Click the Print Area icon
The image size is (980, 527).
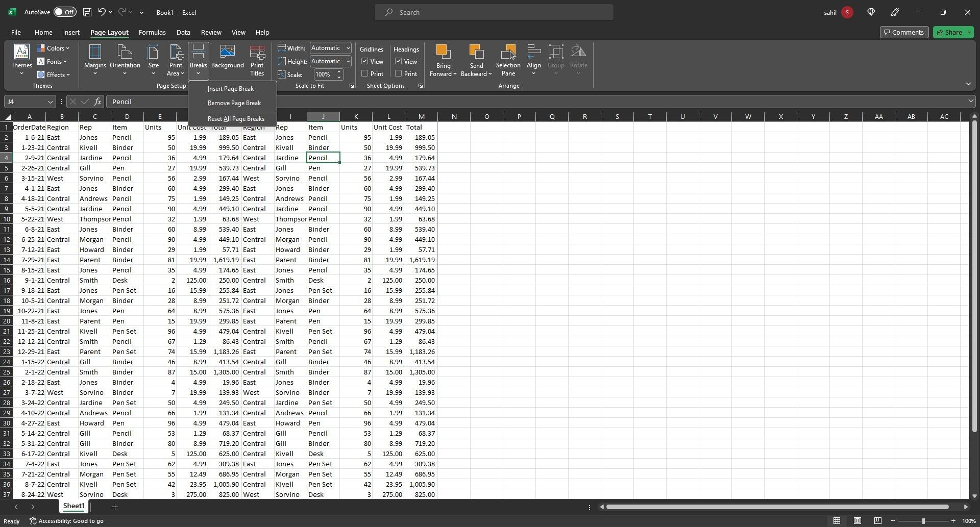coord(176,52)
